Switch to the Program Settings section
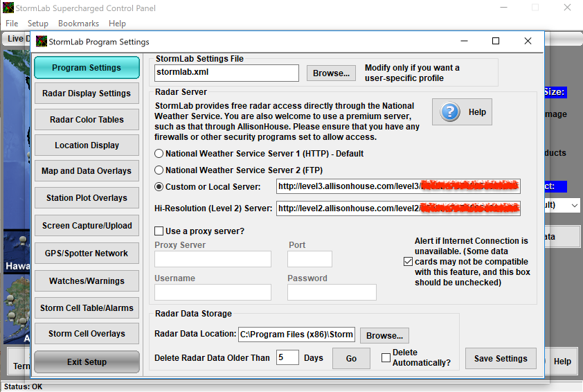Viewport: 583px width, 392px height. coord(87,68)
